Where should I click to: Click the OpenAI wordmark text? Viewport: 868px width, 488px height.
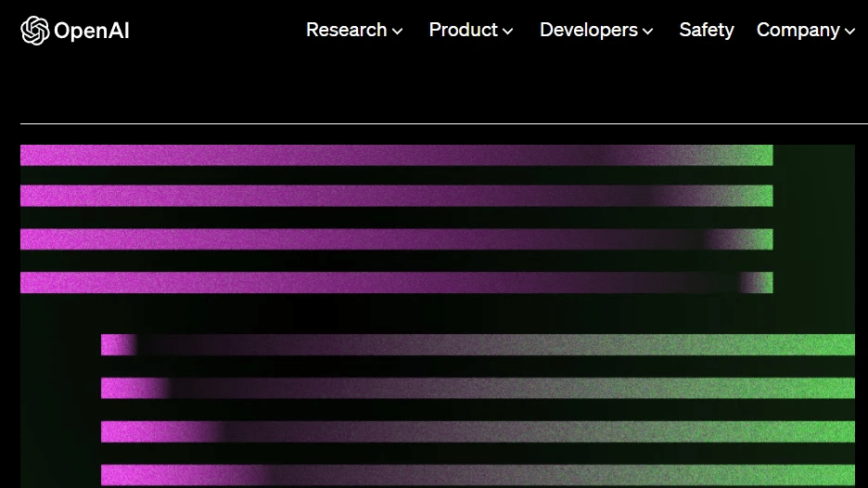point(92,31)
